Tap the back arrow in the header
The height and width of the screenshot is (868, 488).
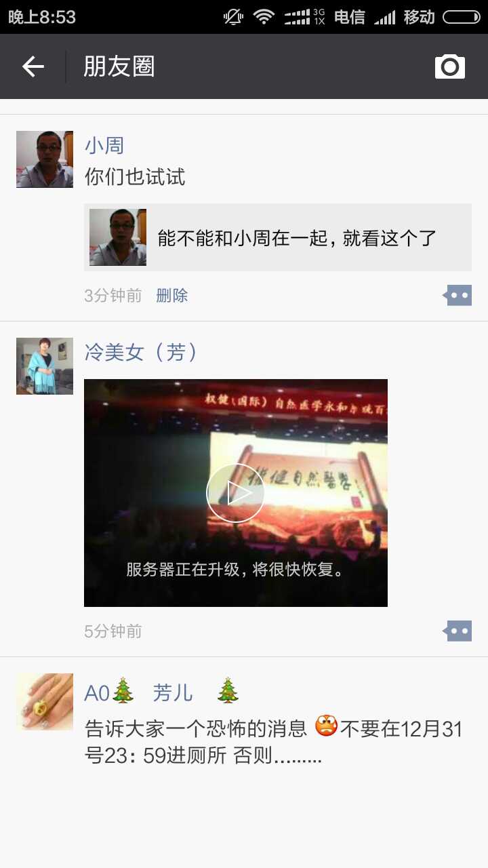pyautogui.click(x=33, y=66)
